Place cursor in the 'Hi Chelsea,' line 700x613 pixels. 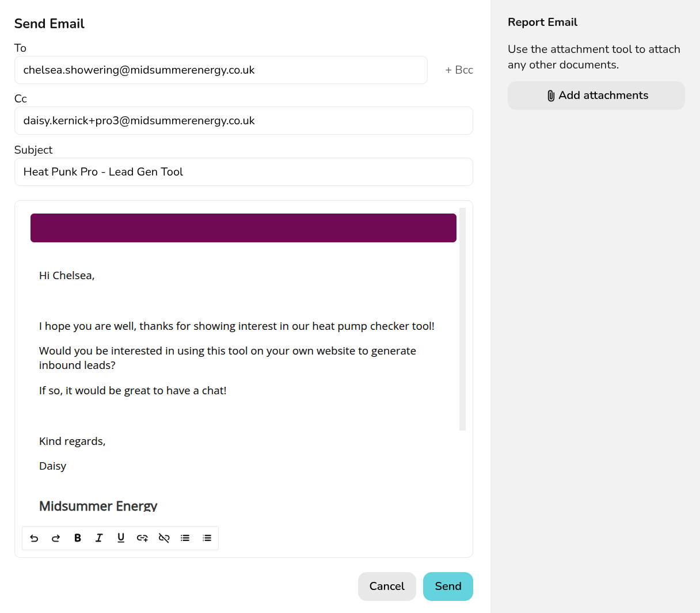[67, 276]
